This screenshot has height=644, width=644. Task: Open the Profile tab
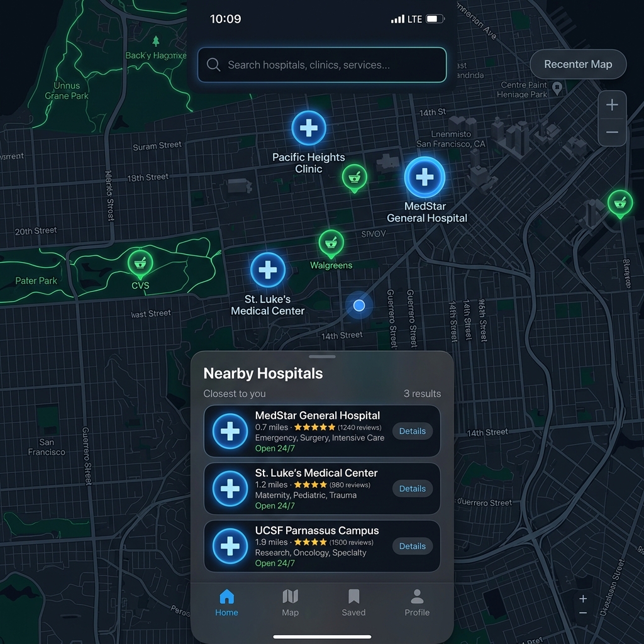click(x=417, y=602)
